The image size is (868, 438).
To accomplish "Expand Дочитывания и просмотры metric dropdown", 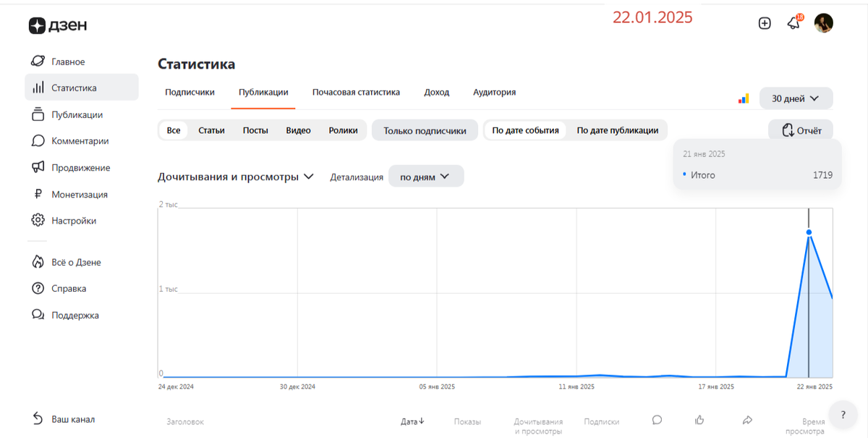I will click(x=236, y=177).
